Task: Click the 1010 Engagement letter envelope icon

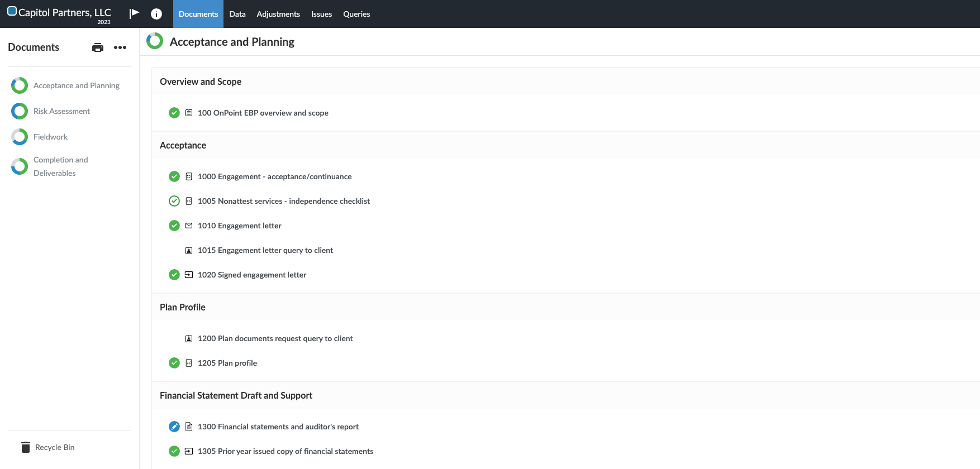Action: point(189,226)
